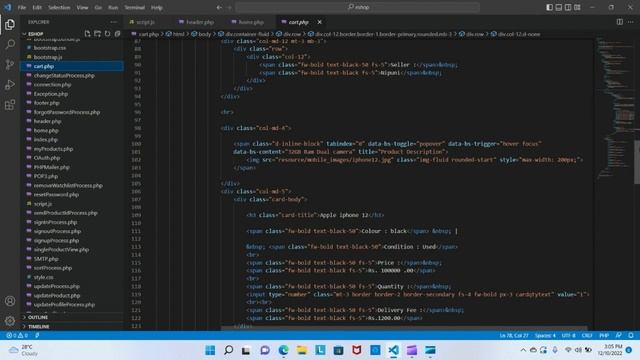Viewport: 640px width, 360px height.
Task: Open signinProcess.php in explorer
Action: 72,222
